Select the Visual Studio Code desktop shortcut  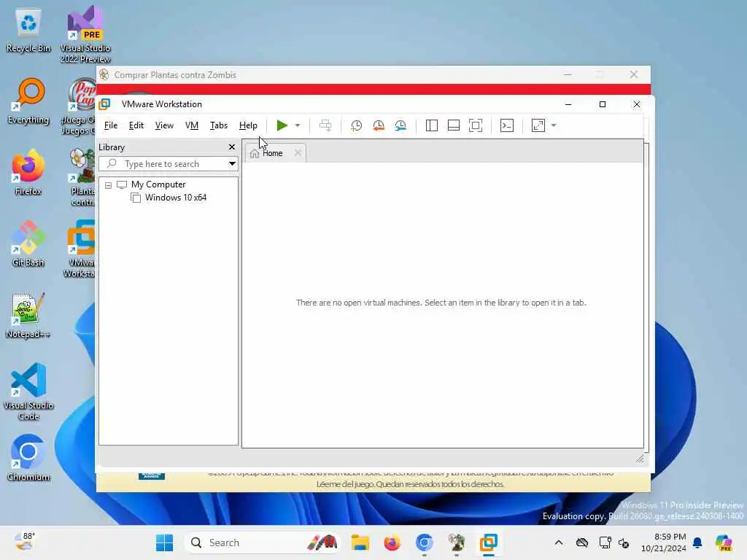point(28,392)
